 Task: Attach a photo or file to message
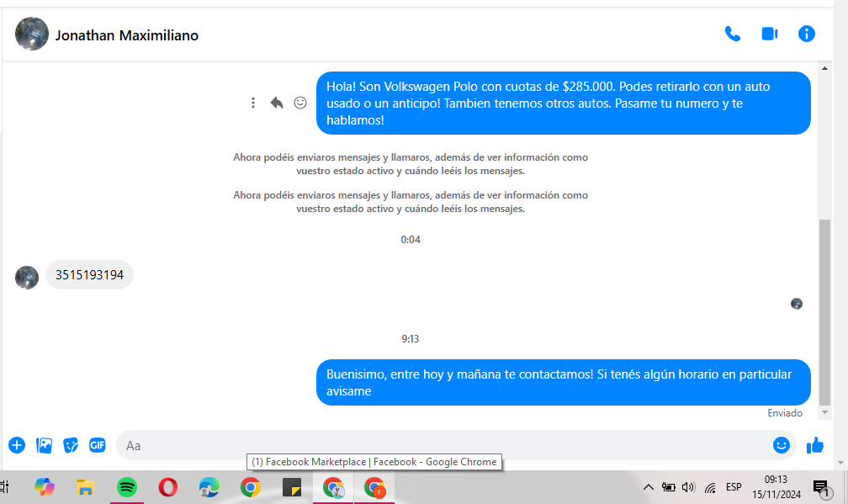point(45,445)
